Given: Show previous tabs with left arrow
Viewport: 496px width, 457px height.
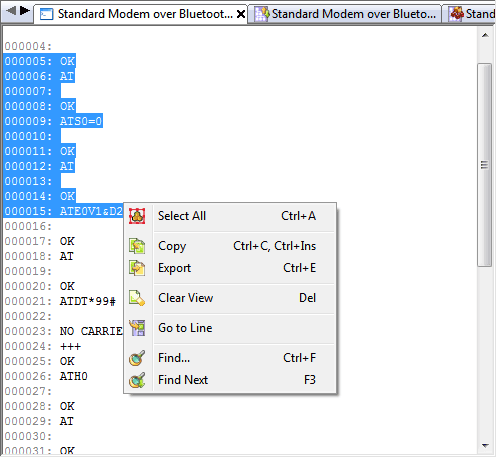Looking at the screenshot, I should tap(11, 11).
